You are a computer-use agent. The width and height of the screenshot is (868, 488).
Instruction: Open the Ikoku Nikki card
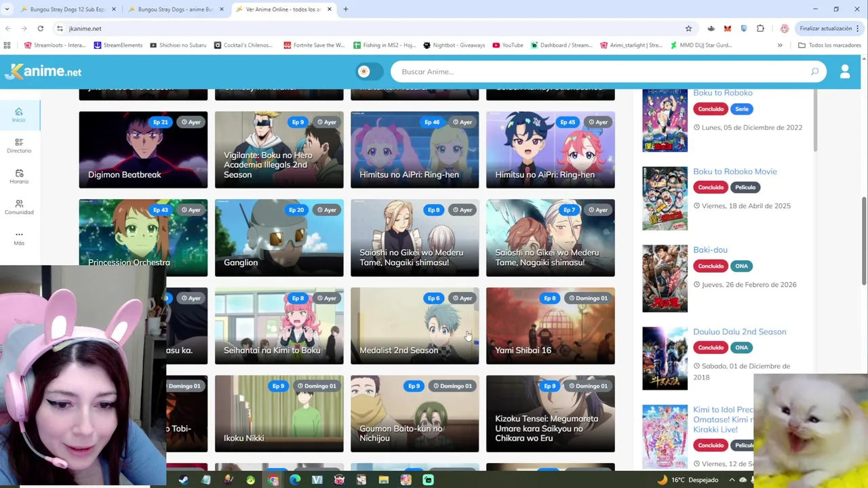(x=279, y=413)
